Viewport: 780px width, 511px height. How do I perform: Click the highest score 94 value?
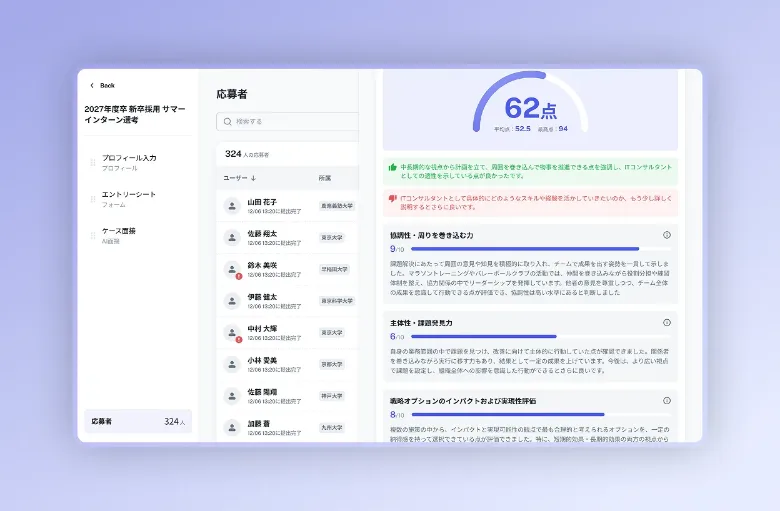tap(563, 128)
